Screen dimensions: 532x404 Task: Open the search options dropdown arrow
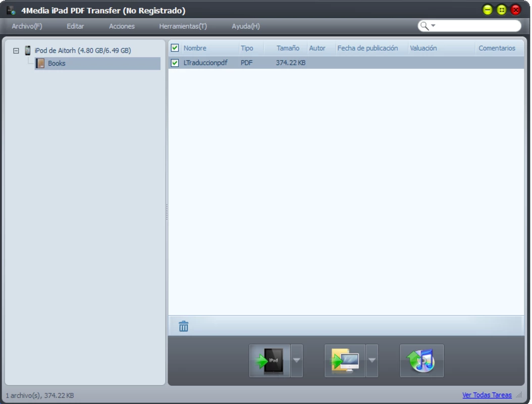433,26
